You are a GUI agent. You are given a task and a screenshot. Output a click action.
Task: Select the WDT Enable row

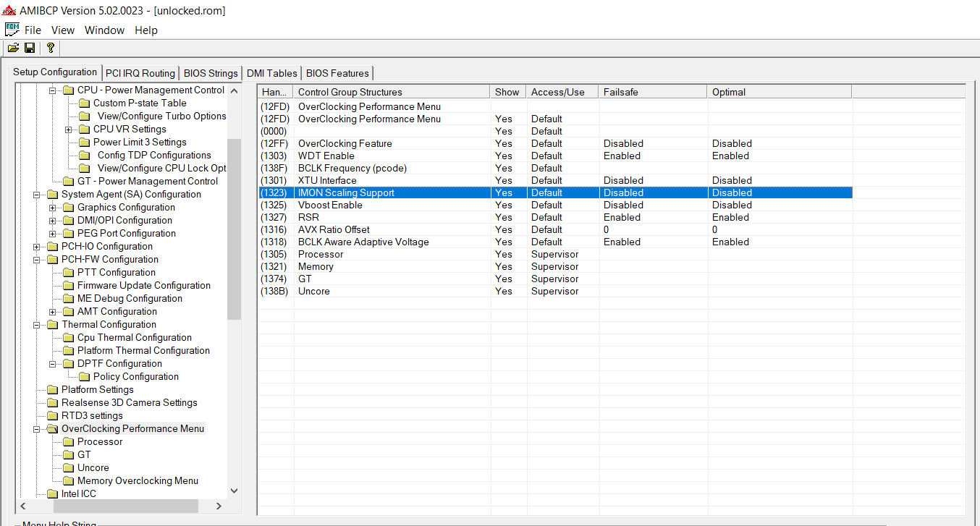pyautogui.click(x=555, y=156)
